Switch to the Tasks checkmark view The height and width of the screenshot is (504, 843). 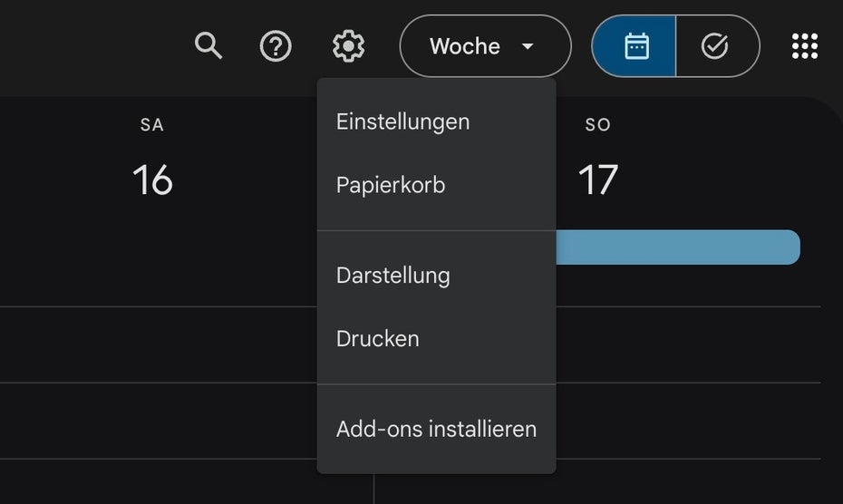[718, 46]
